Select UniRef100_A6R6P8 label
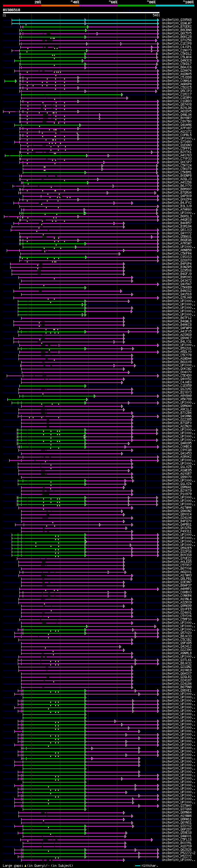Screen dimensions: 197x868 point(176,84)
